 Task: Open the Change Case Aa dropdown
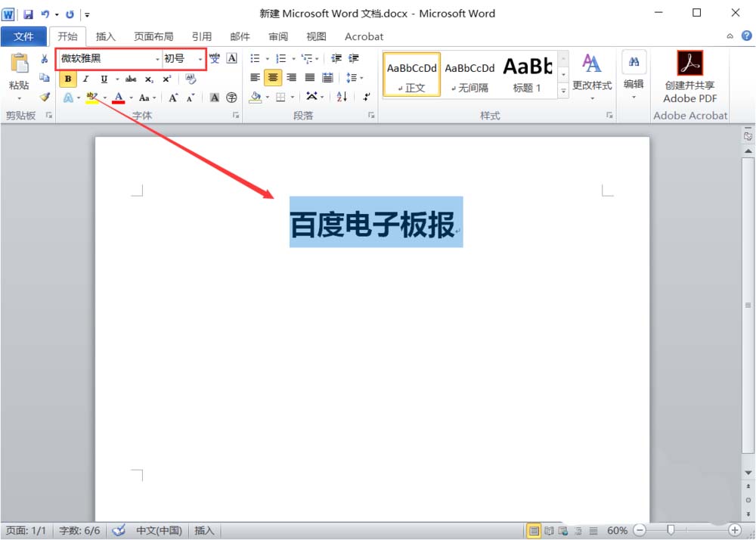147,98
